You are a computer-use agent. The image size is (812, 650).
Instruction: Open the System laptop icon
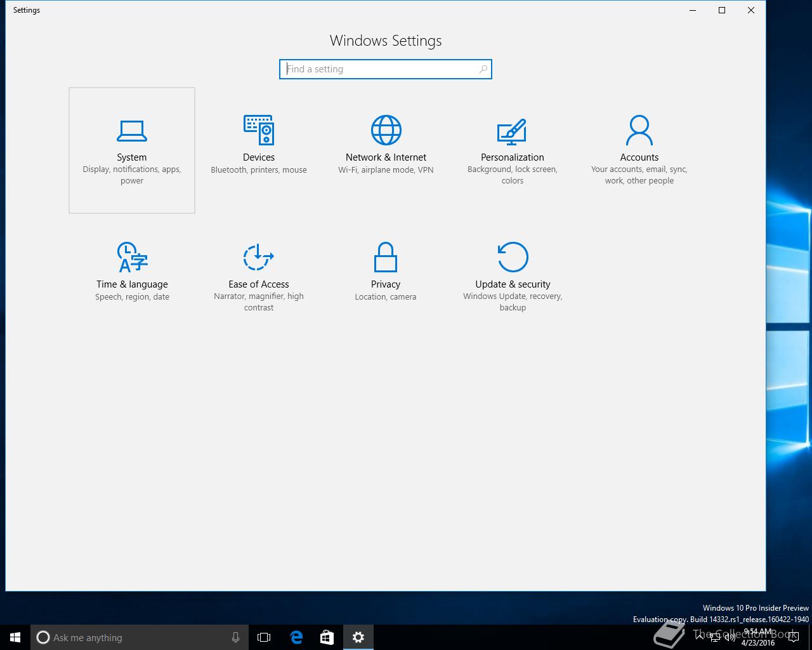point(132,131)
